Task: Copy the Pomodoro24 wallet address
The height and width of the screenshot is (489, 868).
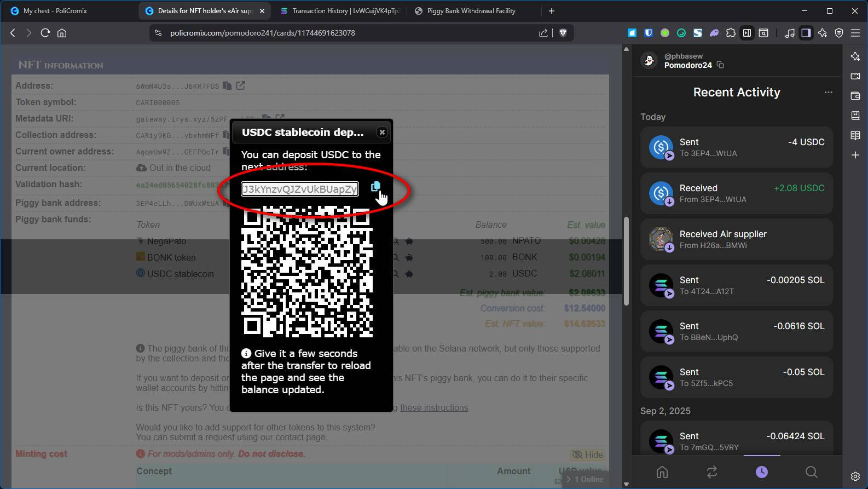Action: (x=721, y=65)
